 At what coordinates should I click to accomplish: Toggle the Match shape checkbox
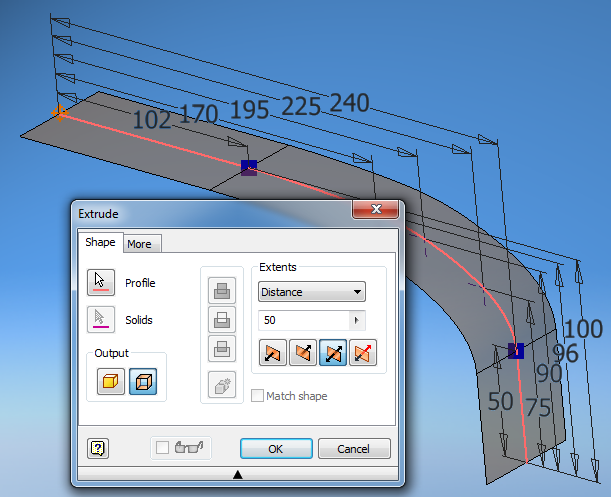[257, 396]
